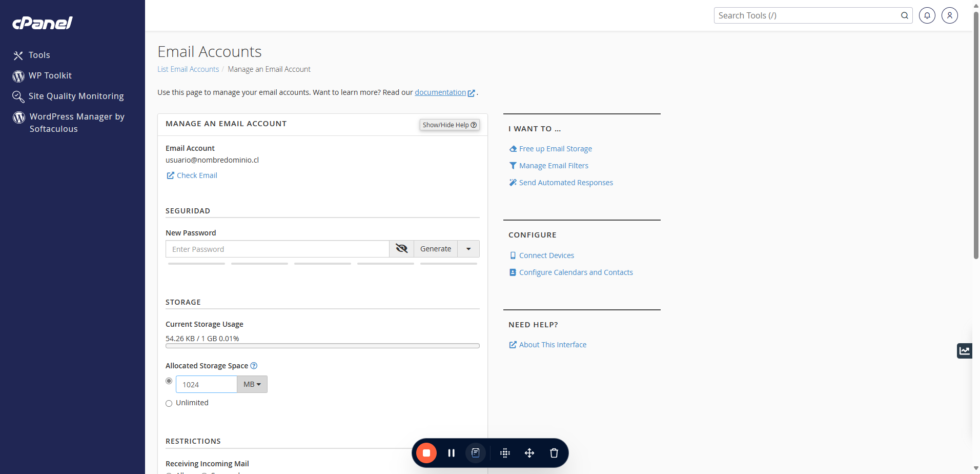
Task: Click the Allocated Storage Space help icon
Action: point(254,366)
